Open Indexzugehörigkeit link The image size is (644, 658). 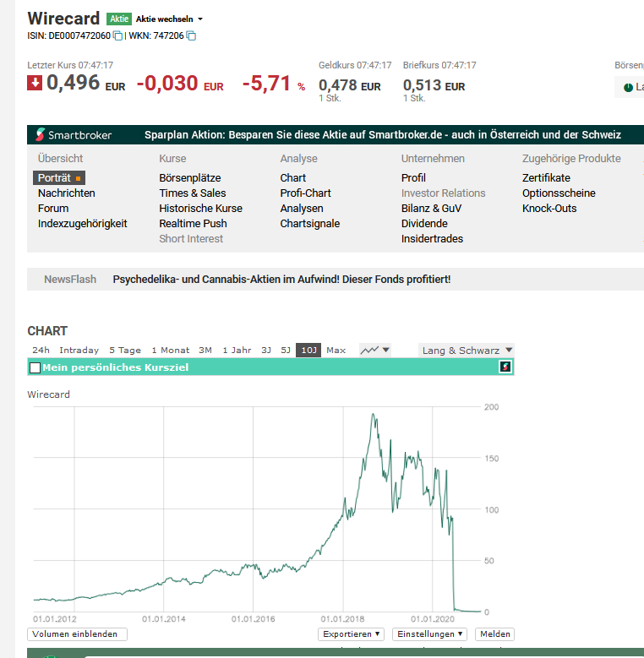click(82, 224)
